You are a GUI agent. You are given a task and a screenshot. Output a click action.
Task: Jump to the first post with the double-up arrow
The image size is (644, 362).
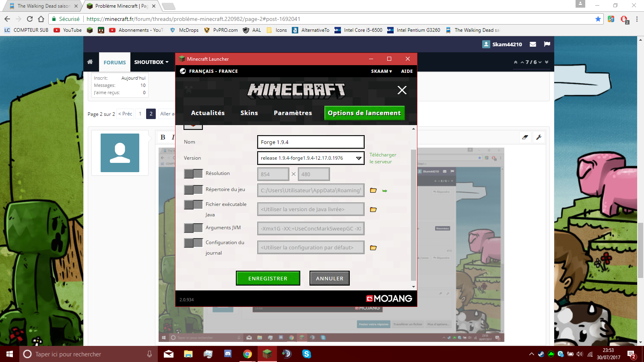pos(516,62)
